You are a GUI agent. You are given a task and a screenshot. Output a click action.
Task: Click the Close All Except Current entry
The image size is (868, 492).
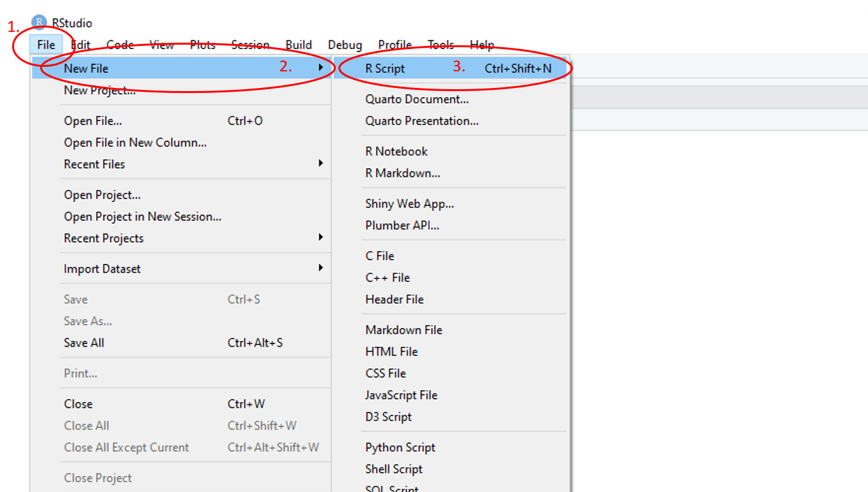(182, 447)
